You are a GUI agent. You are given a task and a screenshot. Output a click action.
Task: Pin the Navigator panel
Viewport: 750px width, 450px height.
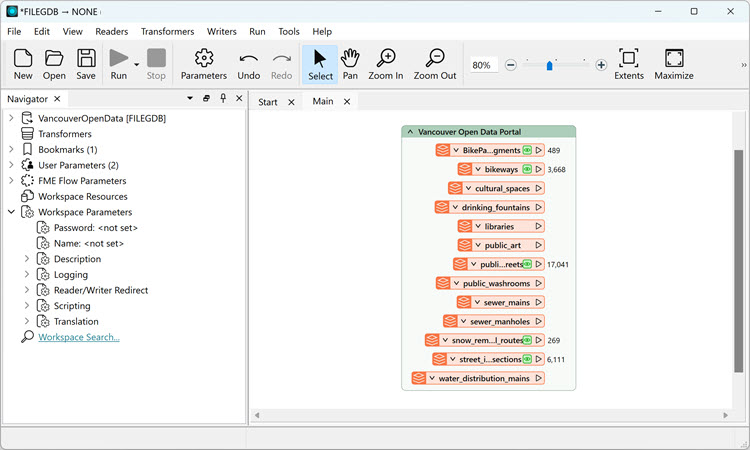pos(223,98)
